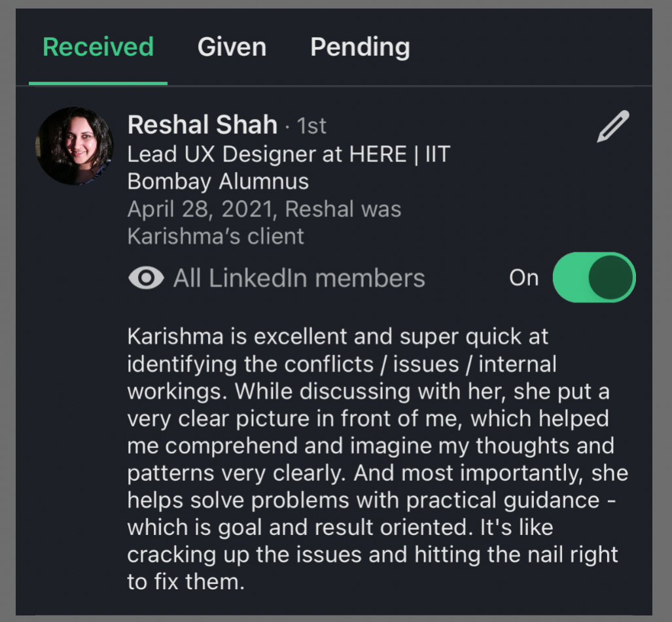
Task: Turn off the recommendation visibility switch
Action: click(594, 277)
